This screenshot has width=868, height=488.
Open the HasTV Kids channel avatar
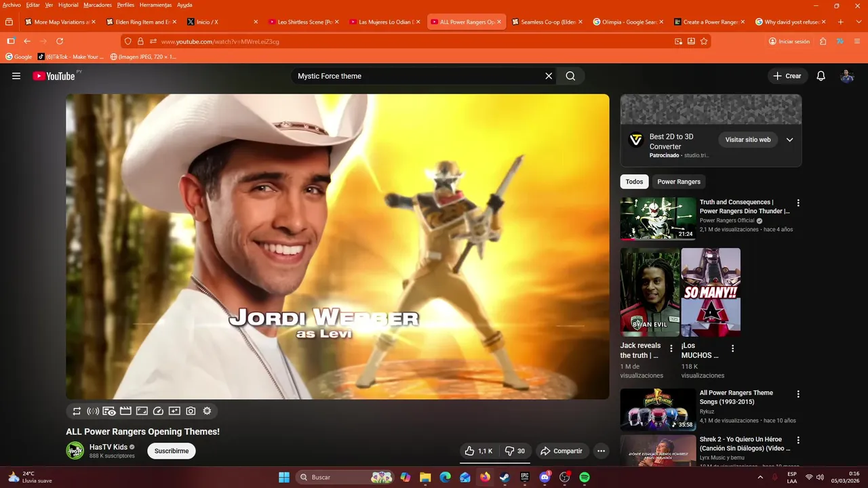coord(75,451)
